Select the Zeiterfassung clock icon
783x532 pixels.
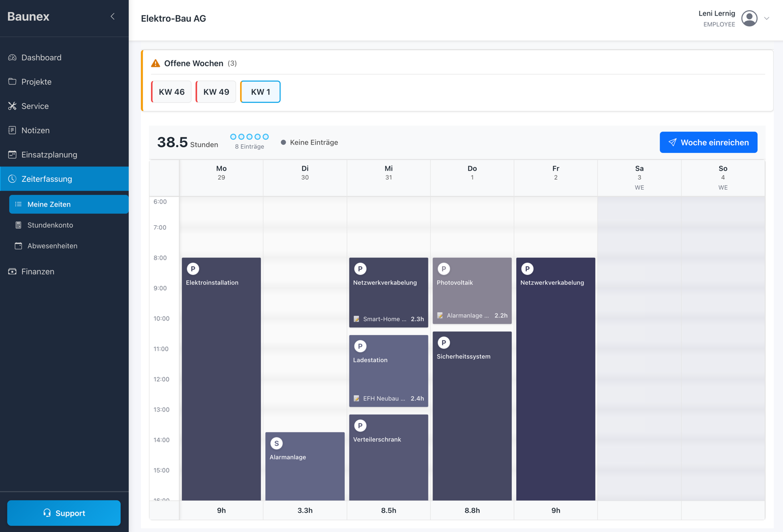pos(12,179)
